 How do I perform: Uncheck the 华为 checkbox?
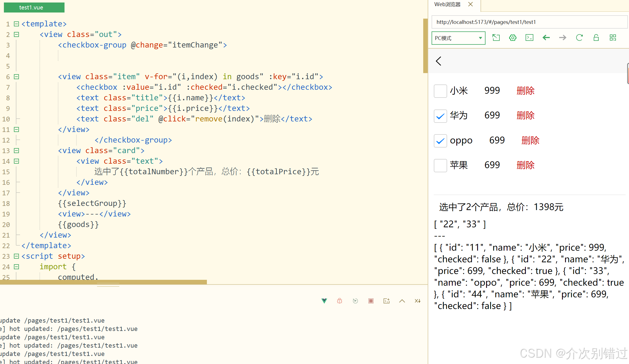coord(440,116)
